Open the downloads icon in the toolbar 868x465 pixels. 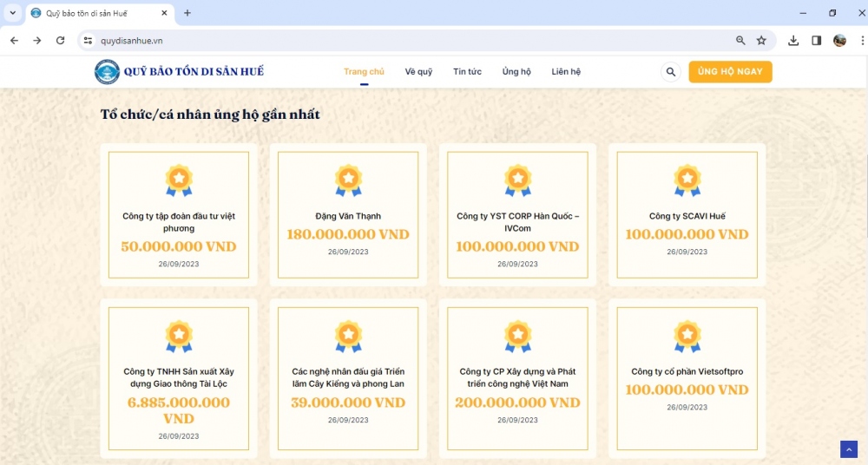click(793, 41)
